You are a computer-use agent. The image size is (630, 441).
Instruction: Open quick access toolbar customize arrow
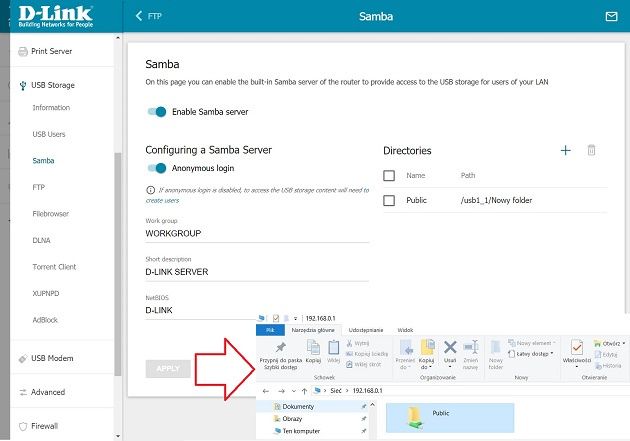click(295, 318)
